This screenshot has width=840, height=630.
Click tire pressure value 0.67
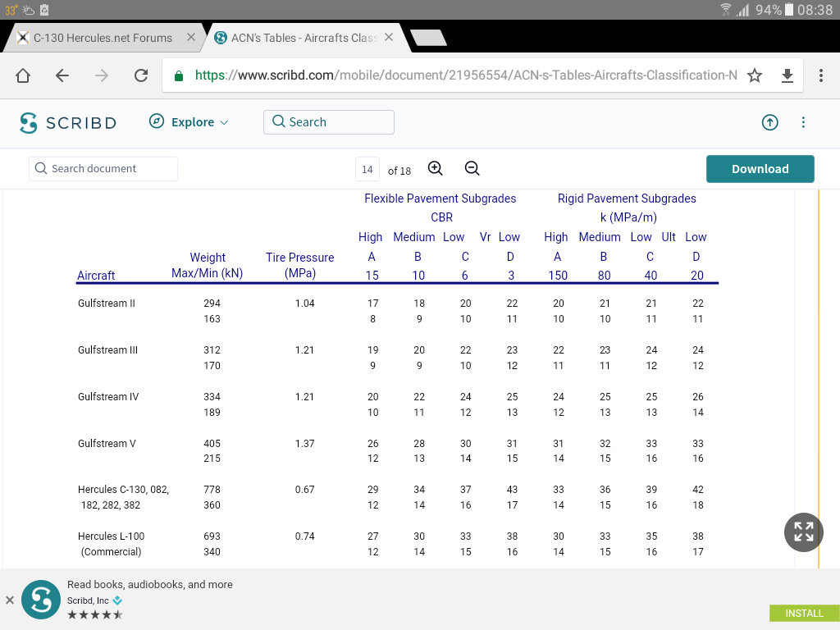click(x=305, y=490)
